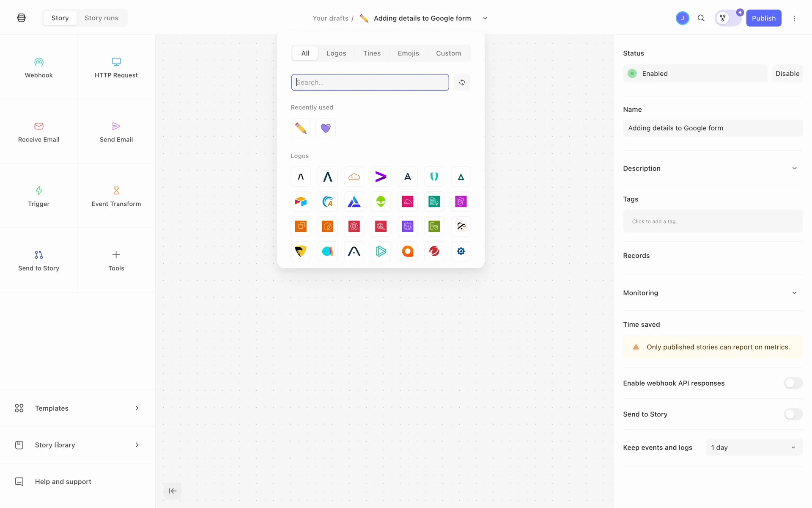Click the refresh icon beside search field

click(x=462, y=83)
